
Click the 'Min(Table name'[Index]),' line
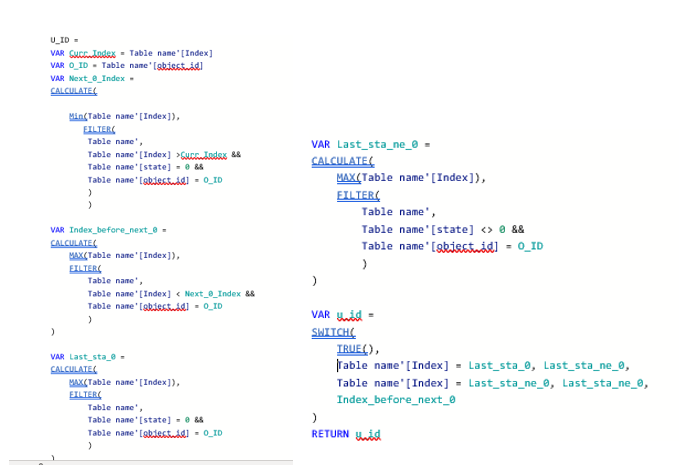[x=124, y=116]
